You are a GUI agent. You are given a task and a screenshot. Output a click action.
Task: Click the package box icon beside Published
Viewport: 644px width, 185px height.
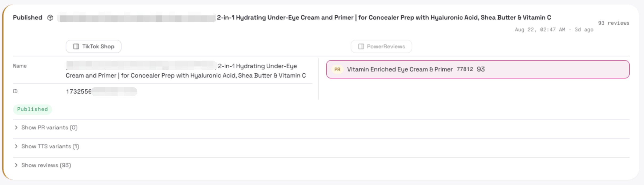coord(50,18)
